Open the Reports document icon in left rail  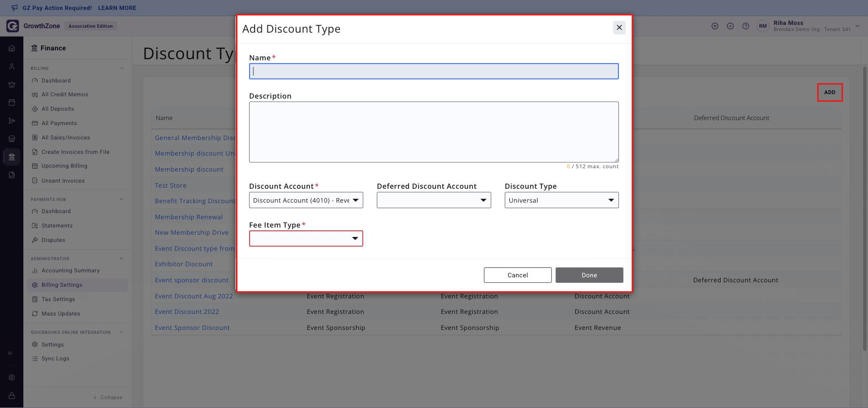[12, 175]
